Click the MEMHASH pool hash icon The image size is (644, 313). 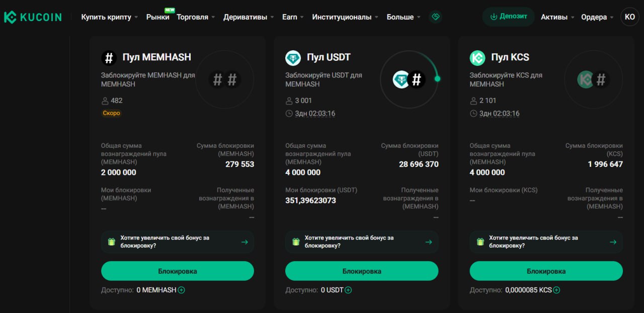point(109,58)
